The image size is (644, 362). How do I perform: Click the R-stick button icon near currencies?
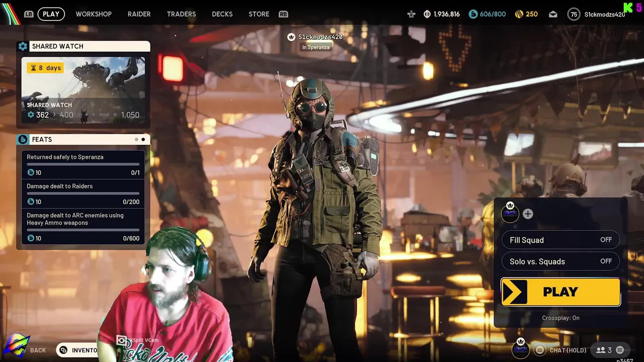(412, 14)
